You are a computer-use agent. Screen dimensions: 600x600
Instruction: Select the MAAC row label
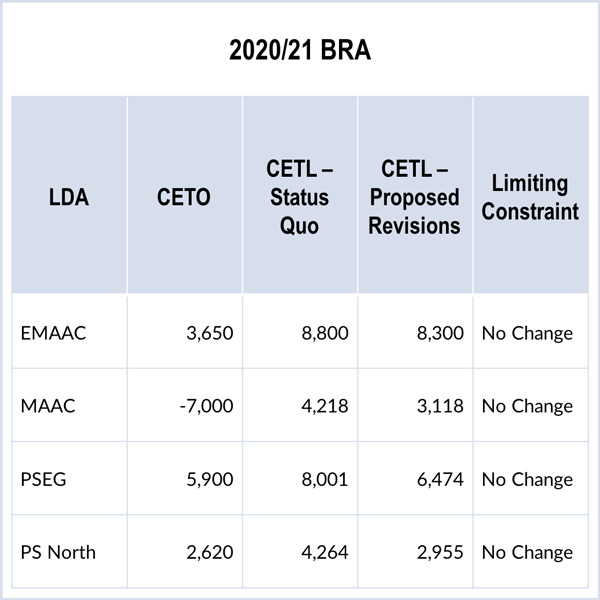48,406
